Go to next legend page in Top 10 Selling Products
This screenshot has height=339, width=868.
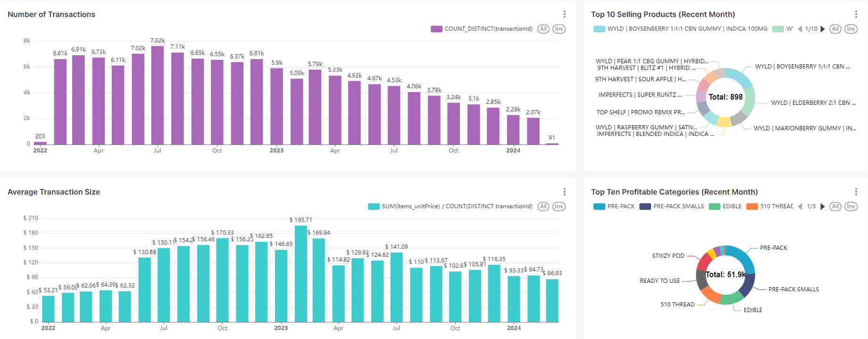point(823,29)
